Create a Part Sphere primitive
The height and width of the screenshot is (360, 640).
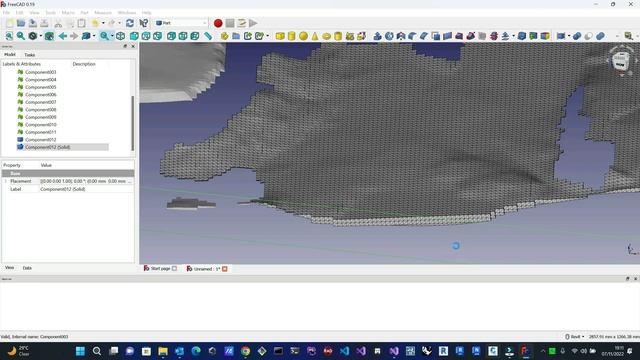click(x=303, y=36)
